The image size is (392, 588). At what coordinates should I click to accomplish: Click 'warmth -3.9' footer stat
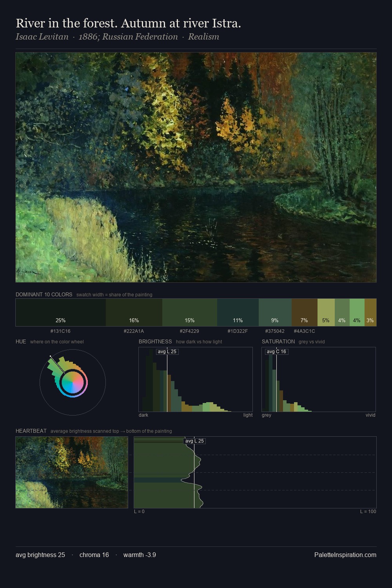[140, 555]
